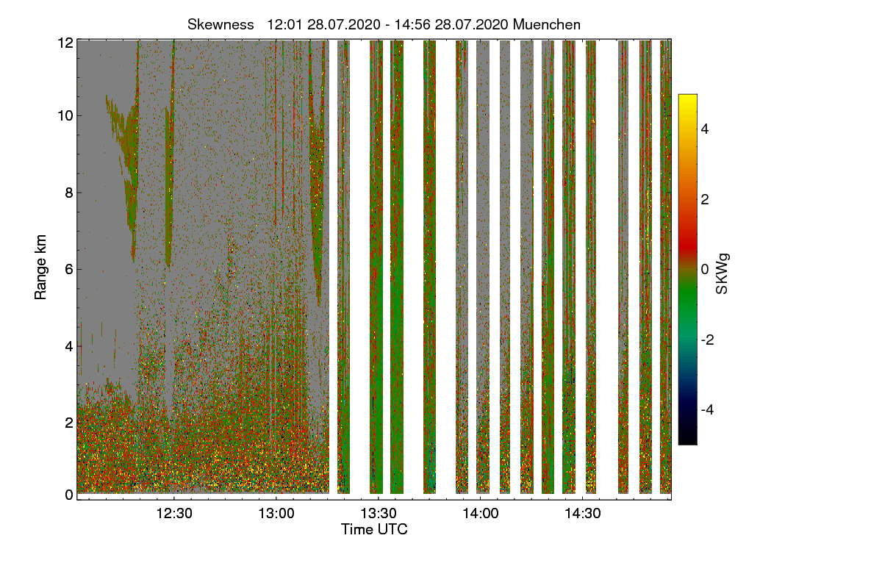Click the "Time UTC" x-axis label
Screen dimensions: 882x588
point(374,529)
